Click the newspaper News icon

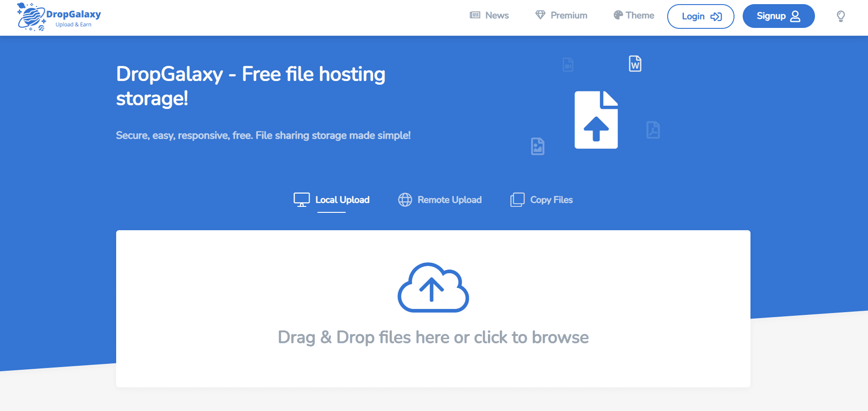[475, 15]
